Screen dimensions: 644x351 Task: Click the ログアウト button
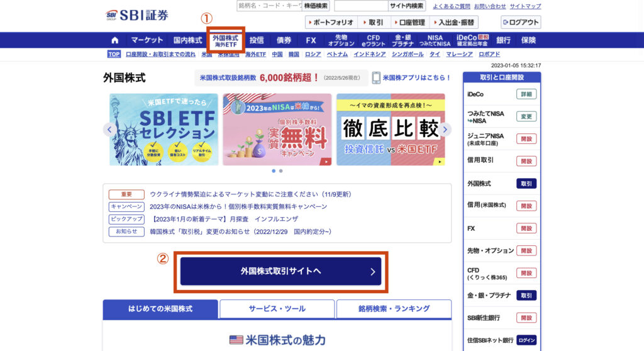pos(521,22)
